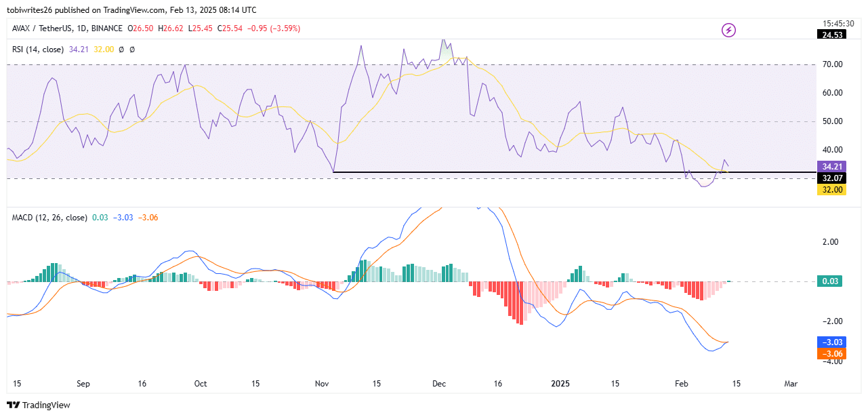Click the 24.53 price label at top right
Image resolution: width=868 pixels, height=417 pixels.
pos(831,35)
